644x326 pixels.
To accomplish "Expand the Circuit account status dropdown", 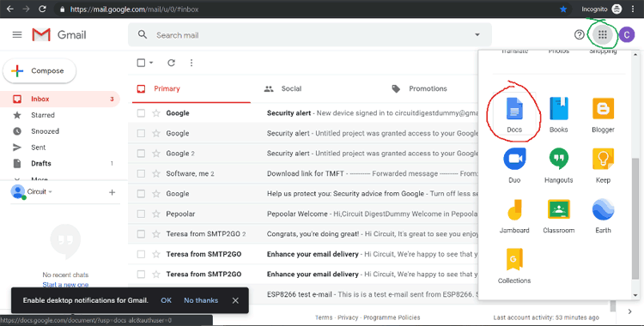I will click(50, 192).
